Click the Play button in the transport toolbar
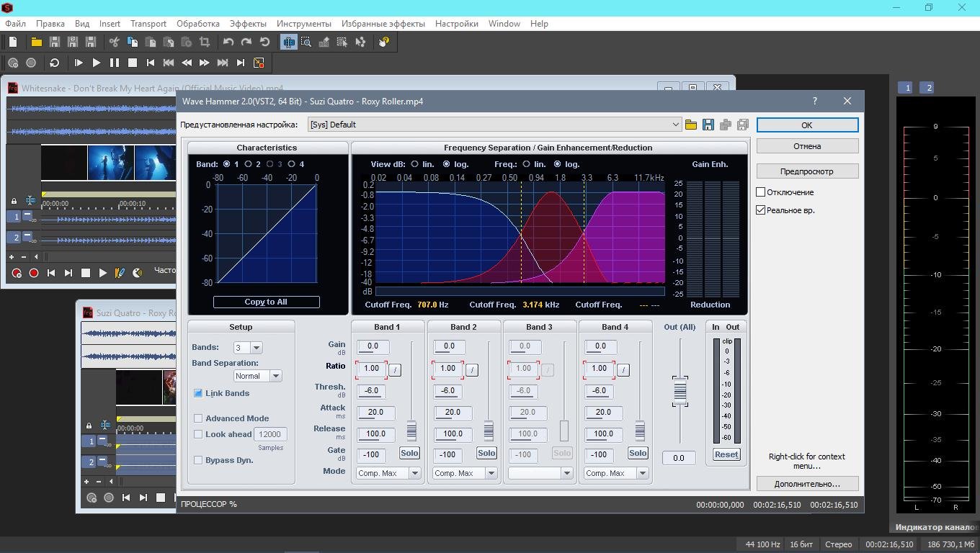 coord(96,63)
